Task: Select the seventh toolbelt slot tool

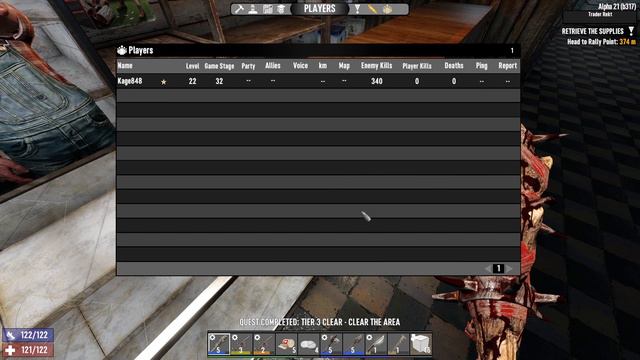Action: point(353,344)
